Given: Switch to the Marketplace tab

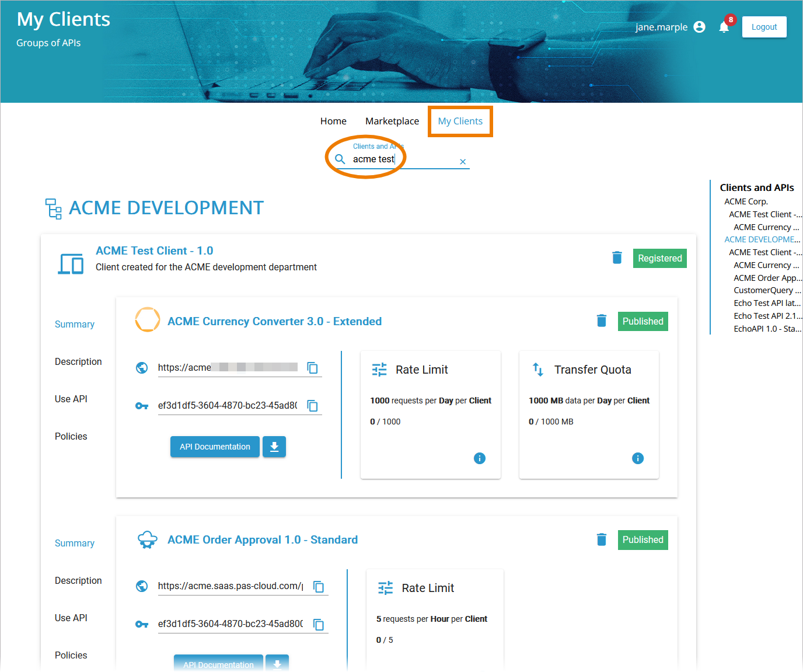Looking at the screenshot, I should point(392,121).
